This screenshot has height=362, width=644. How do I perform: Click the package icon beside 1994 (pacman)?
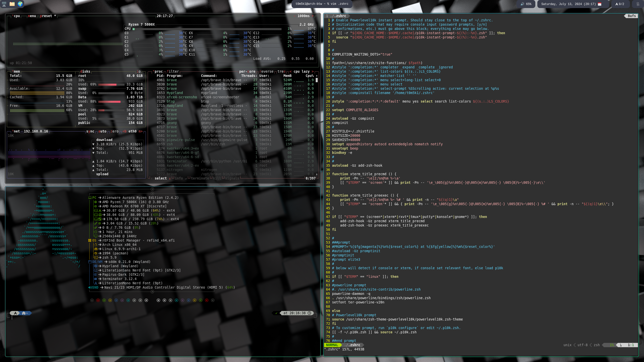coord(96,253)
